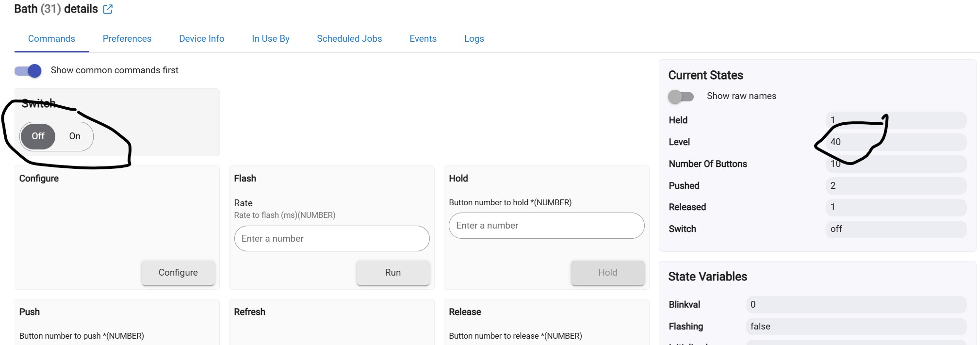Select the Level value field showing 40
This screenshot has height=345, width=980.
896,142
